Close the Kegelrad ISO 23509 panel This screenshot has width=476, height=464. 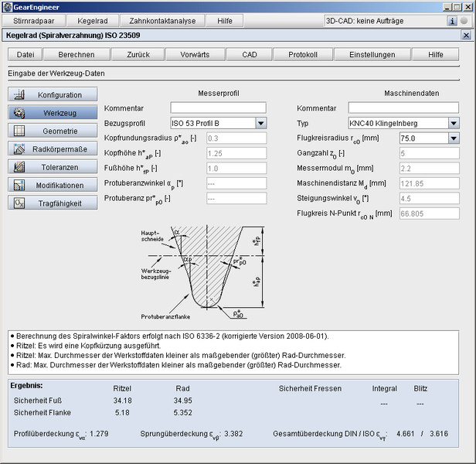pos(465,36)
